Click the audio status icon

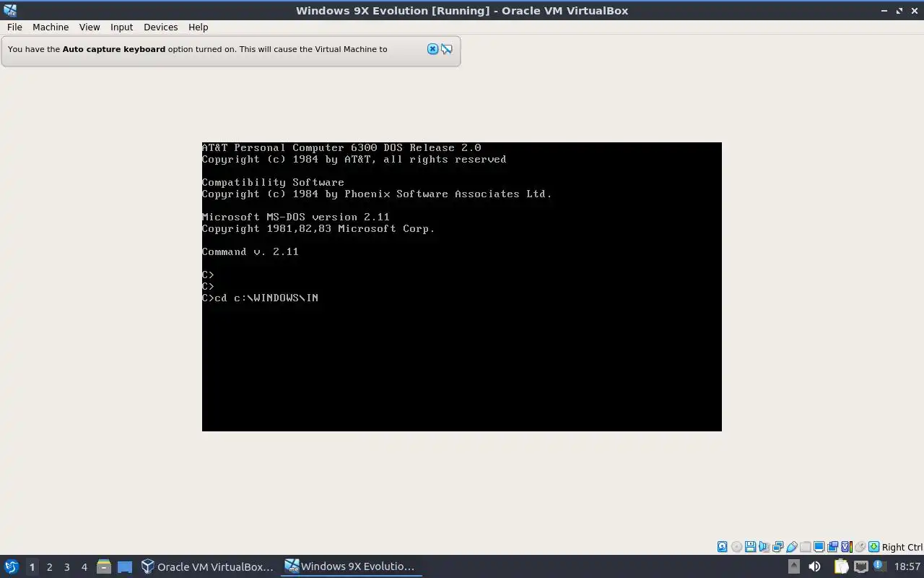click(764, 547)
